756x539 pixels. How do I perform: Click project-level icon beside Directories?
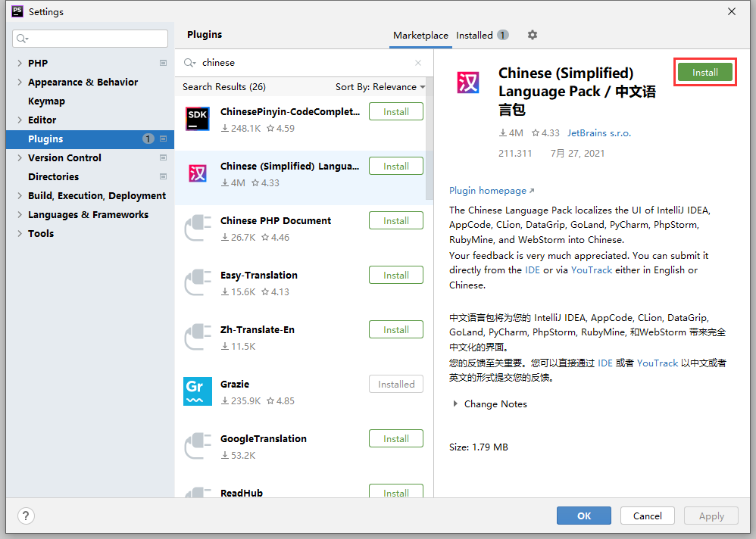pyautogui.click(x=163, y=177)
